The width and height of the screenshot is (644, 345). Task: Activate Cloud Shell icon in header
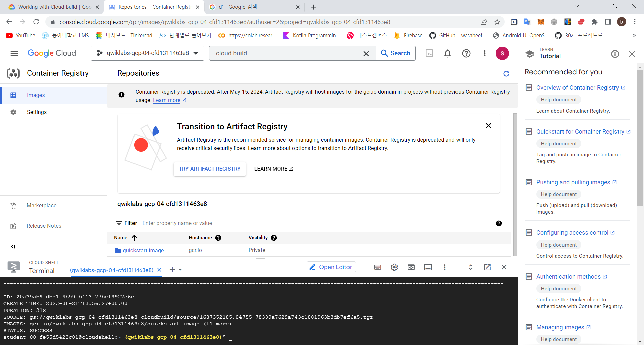coord(429,53)
